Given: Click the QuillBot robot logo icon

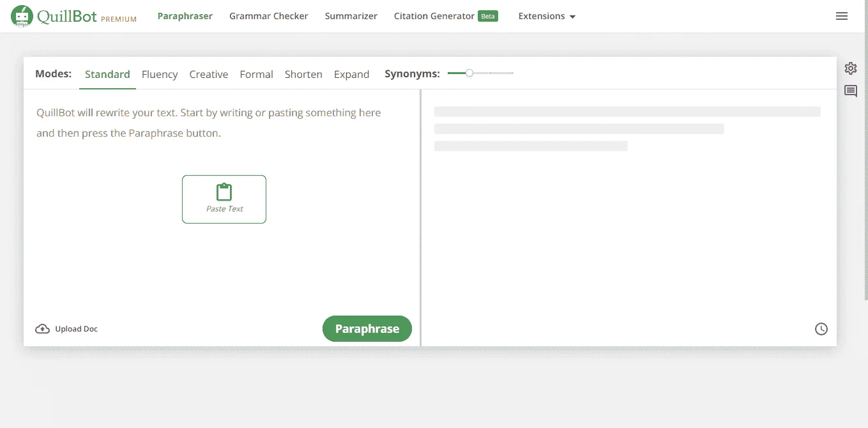Looking at the screenshot, I should [22, 16].
